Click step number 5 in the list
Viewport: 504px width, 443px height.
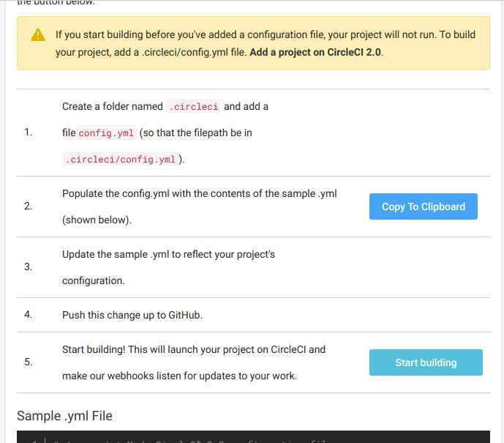click(29, 362)
